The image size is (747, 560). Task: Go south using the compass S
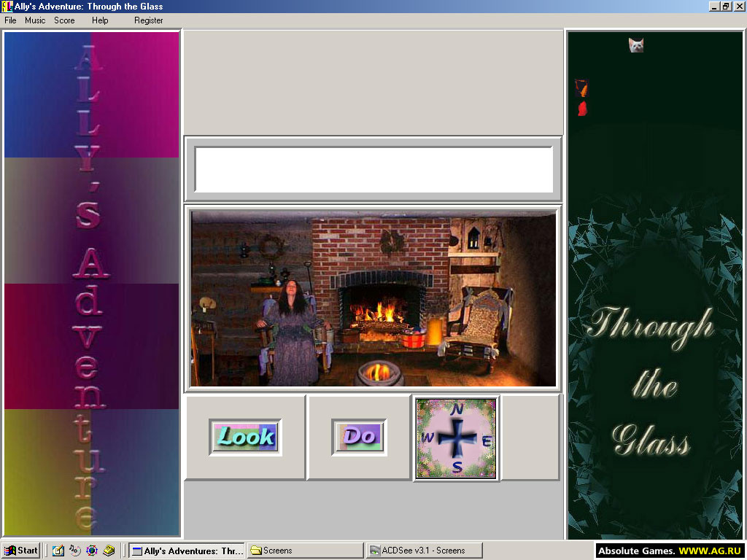[x=457, y=467]
